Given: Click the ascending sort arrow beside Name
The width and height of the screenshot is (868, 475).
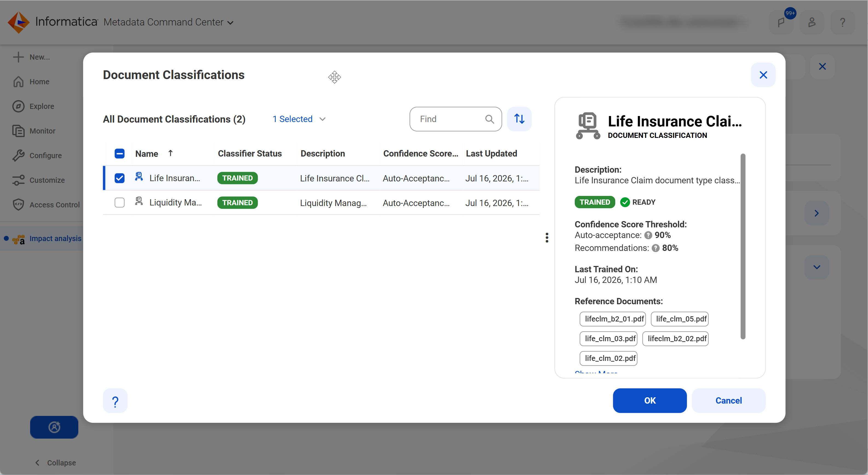Looking at the screenshot, I should (x=171, y=153).
